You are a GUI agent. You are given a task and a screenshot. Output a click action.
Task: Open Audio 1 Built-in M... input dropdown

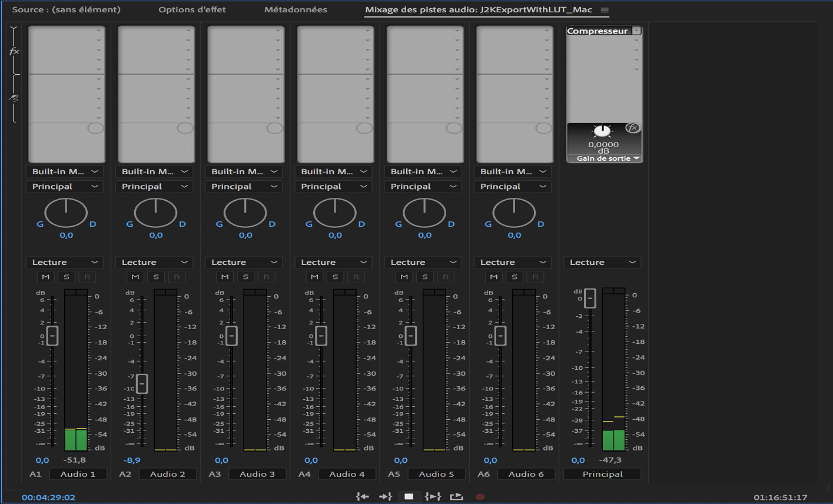point(65,171)
